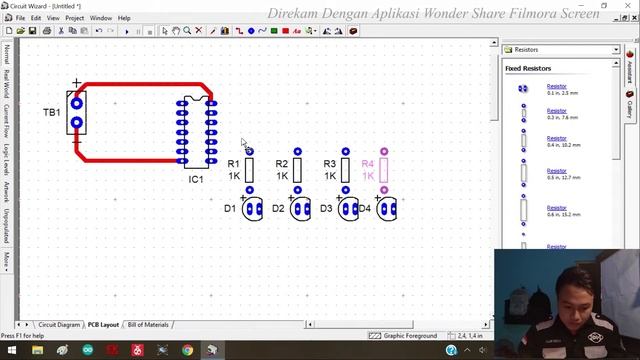Click the gallery scrollbar up arrow

[616, 63]
